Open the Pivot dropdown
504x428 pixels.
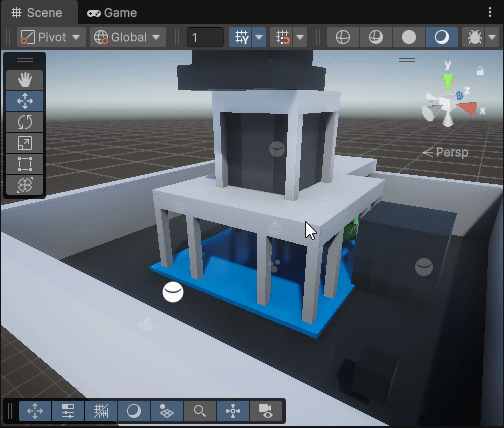pos(51,37)
